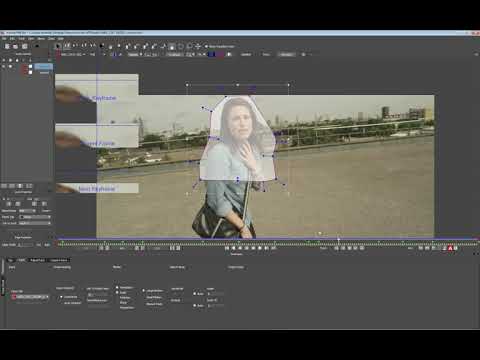Click the top-center handle of the bounding box
This screenshot has height=360, width=480.
[x=238, y=85]
